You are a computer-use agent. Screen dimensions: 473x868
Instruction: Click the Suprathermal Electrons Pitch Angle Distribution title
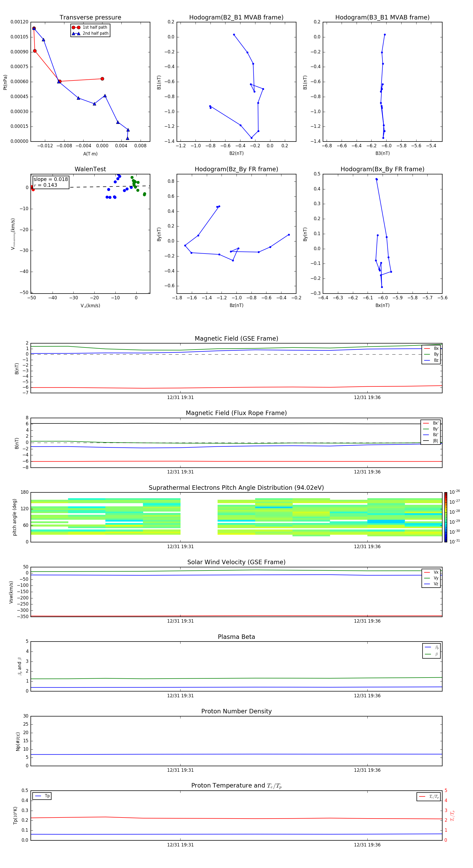[x=236, y=488]
